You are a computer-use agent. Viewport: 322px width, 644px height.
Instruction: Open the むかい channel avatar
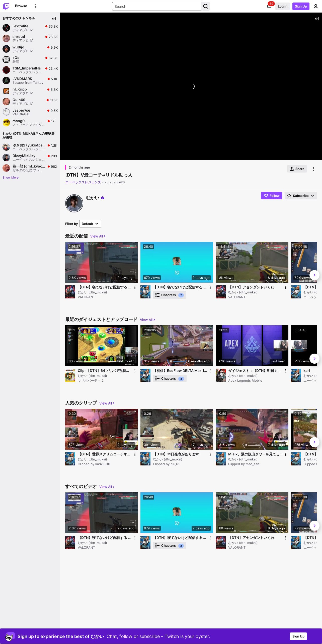pyautogui.click(x=74, y=203)
